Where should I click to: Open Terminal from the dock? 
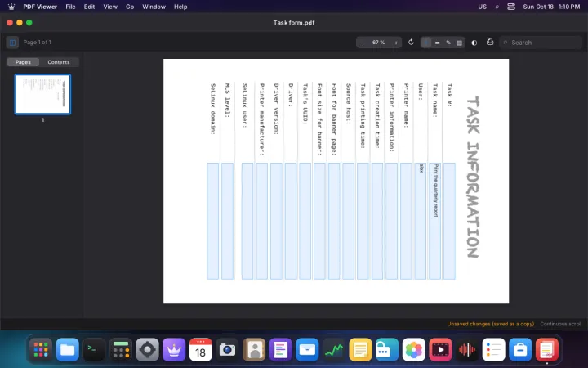click(94, 350)
